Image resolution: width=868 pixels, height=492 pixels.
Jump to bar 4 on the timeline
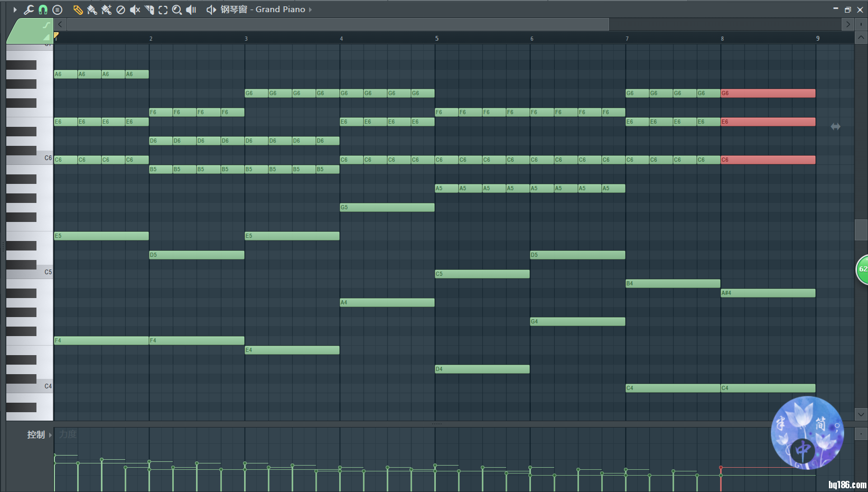pyautogui.click(x=341, y=39)
